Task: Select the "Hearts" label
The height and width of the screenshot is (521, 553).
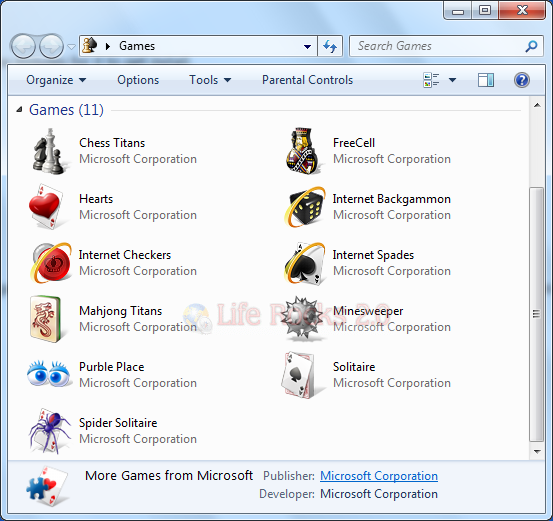Action: tap(96, 199)
